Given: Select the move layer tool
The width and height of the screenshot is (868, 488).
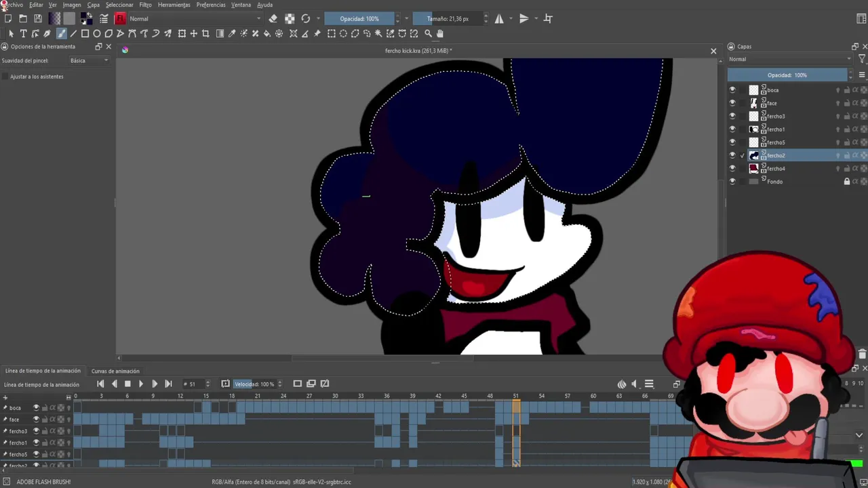Looking at the screenshot, I should pyautogui.click(x=194, y=33).
